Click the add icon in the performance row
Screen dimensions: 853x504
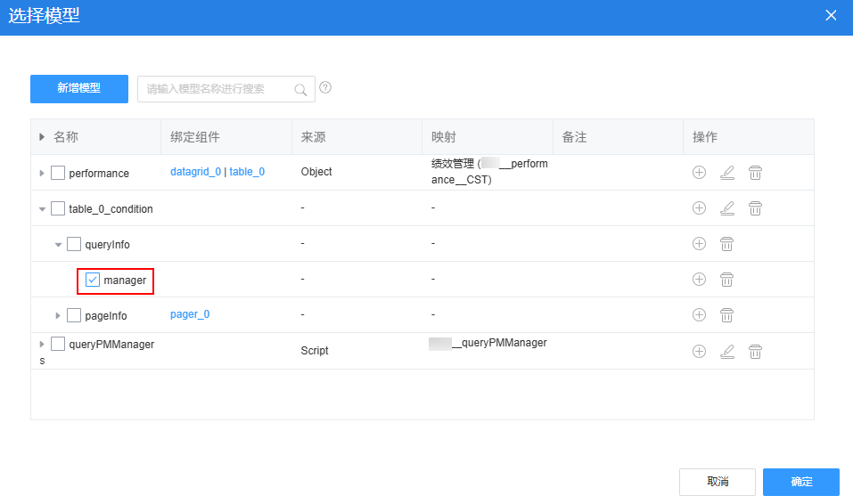[699, 173]
